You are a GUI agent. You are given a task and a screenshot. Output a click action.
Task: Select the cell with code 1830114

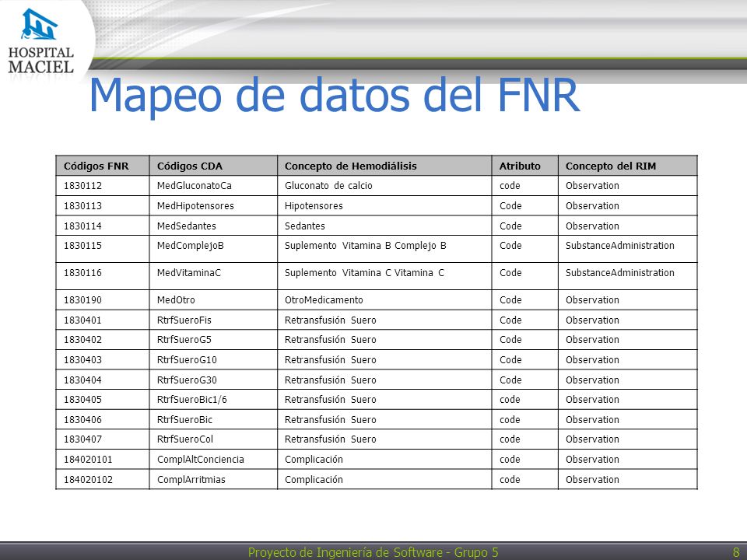pos(103,226)
